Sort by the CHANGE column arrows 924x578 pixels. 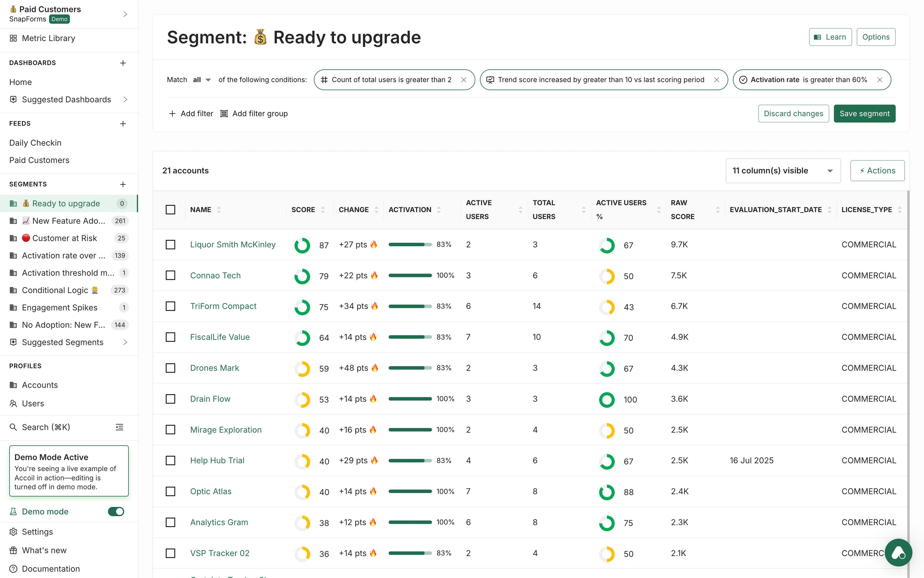point(377,210)
